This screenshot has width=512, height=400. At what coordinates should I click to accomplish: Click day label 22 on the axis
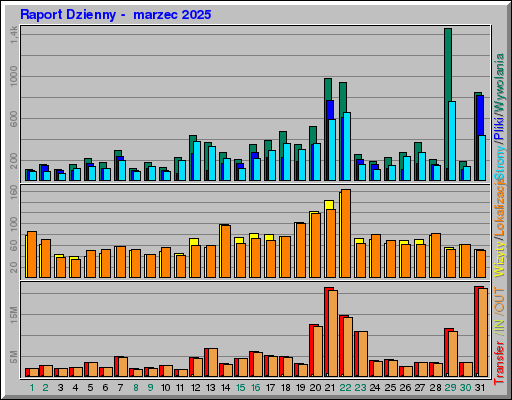pos(345,388)
